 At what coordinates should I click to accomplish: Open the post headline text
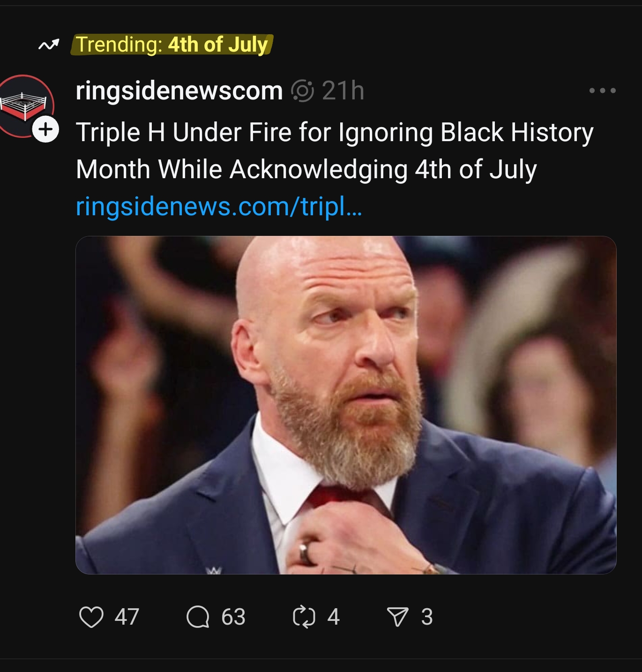coord(335,151)
